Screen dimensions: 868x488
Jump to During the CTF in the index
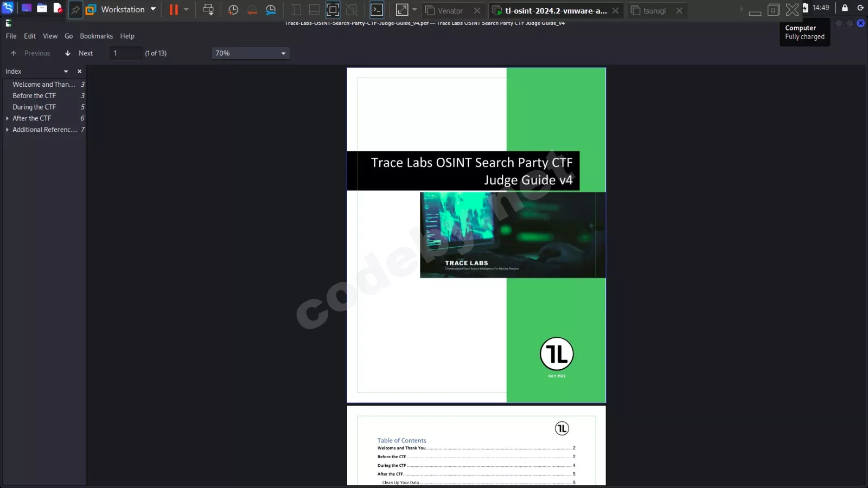coord(34,107)
